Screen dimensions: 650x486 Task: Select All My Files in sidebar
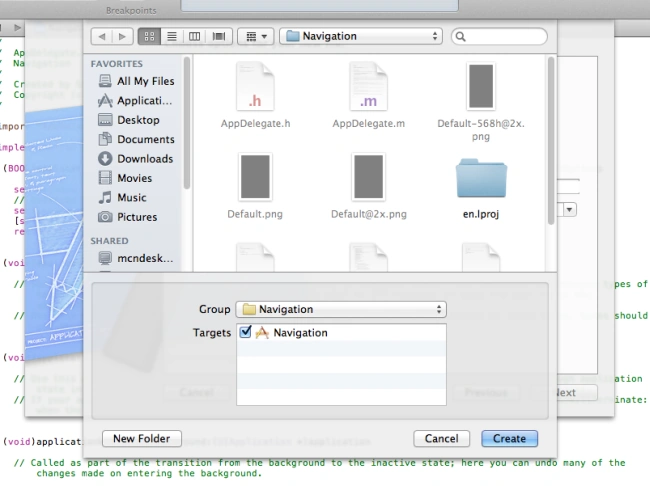(x=136, y=81)
